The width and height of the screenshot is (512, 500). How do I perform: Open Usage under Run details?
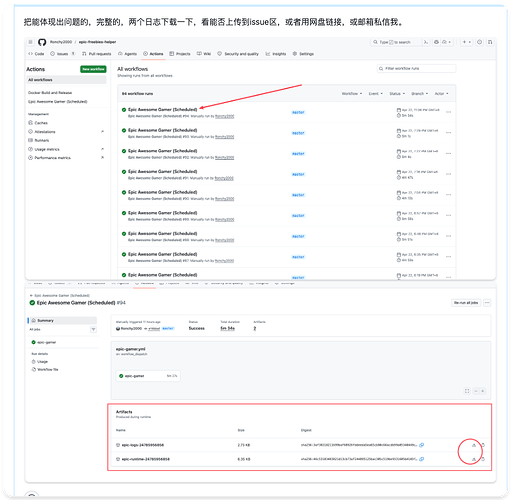click(x=40, y=361)
